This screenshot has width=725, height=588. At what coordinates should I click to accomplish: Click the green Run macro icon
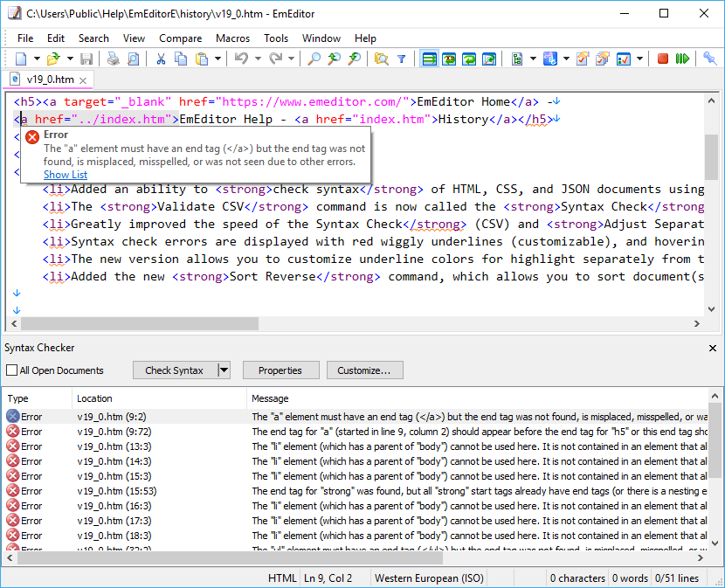coord(682,59)
